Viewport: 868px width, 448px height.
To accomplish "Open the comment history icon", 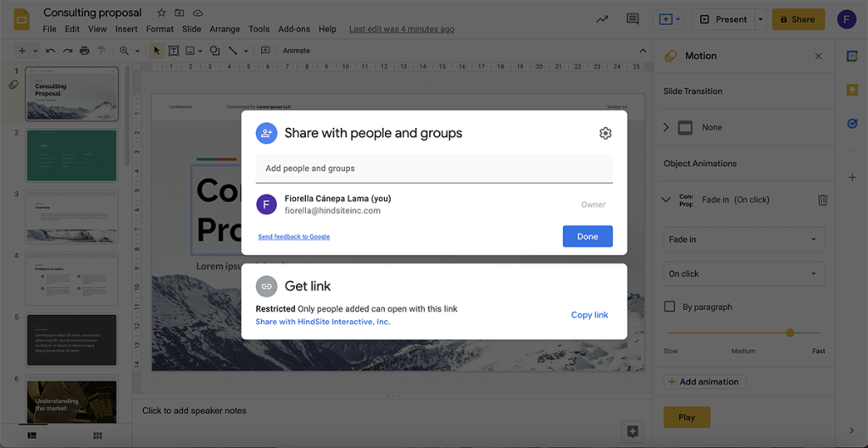I will click(x=632, y=19).
